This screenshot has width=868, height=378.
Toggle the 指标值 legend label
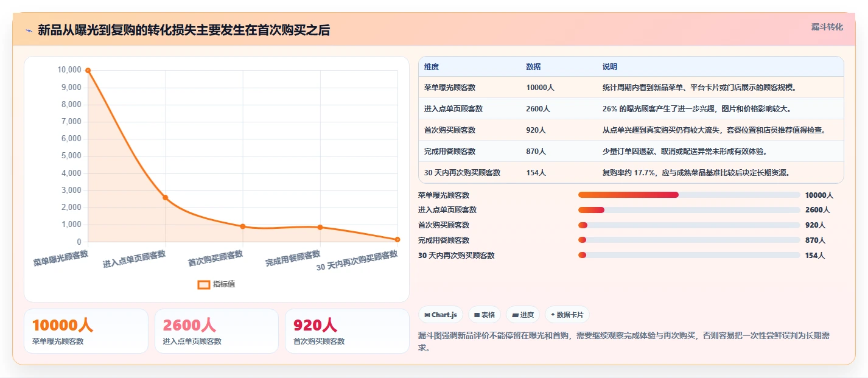224,284
